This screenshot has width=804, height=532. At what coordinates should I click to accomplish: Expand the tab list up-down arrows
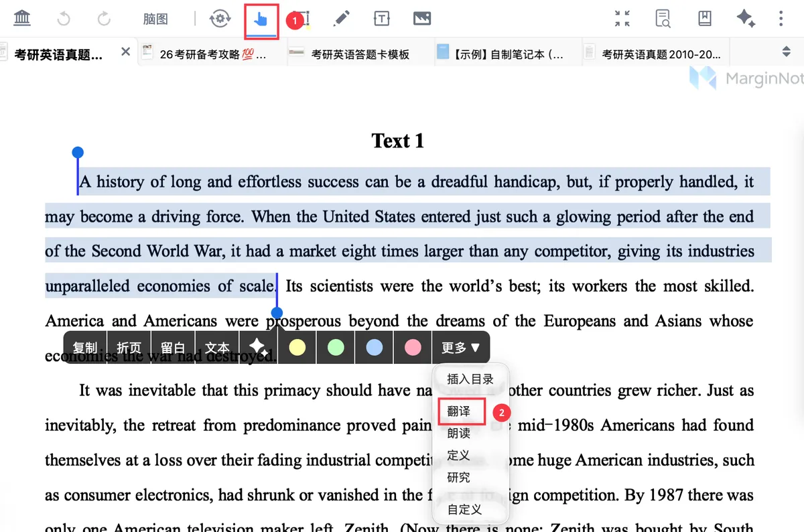tap(787, 52)
